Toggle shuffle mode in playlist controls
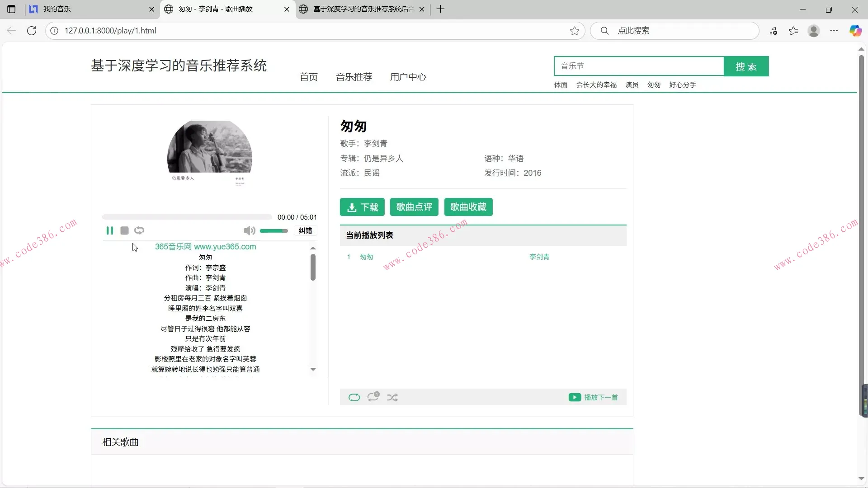 (x=392, y=397)
